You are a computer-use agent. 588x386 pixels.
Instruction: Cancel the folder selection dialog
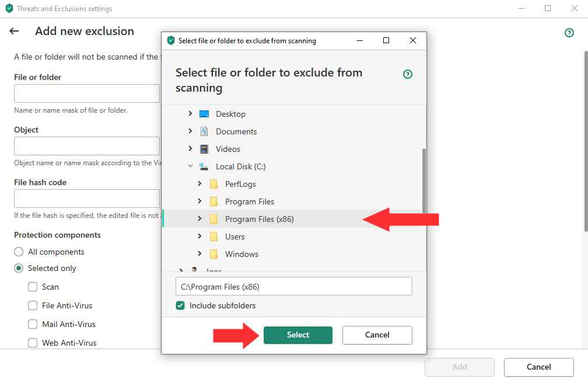coord(377,335)
